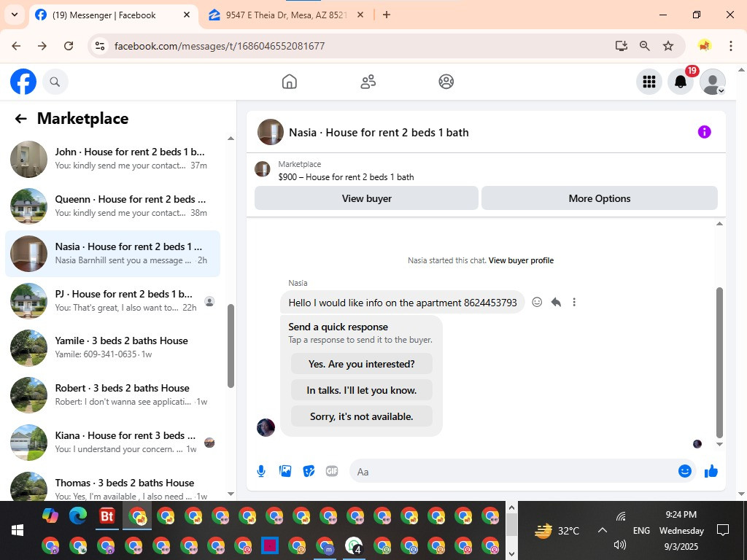The image size is (747, 560).
Task: Click the View buyer button
Action: [366, 198]
